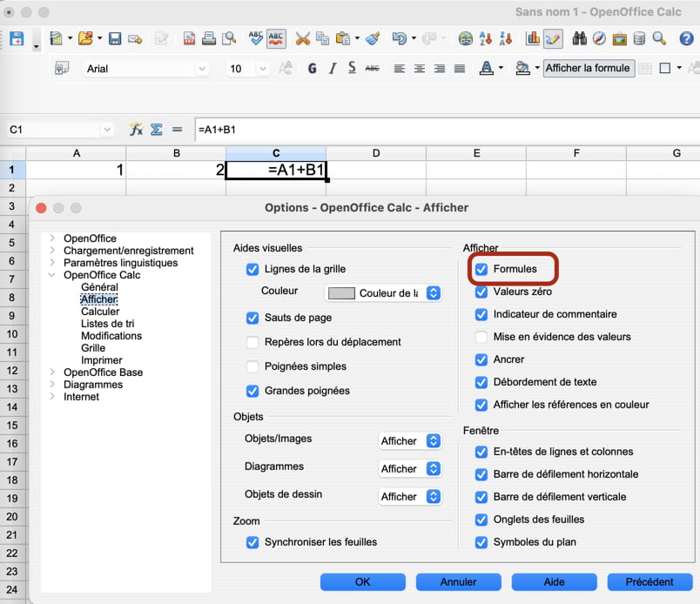Image resolution: width=700 pixels, height=604 pixels.
Task: Sort descending with the toolbar icon
Action: pos(506,39)
